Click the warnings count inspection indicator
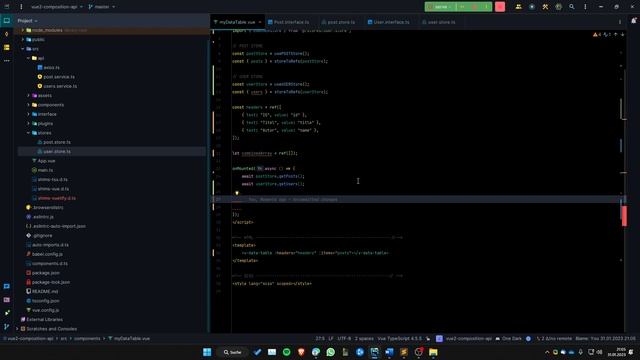 (597, 35)
